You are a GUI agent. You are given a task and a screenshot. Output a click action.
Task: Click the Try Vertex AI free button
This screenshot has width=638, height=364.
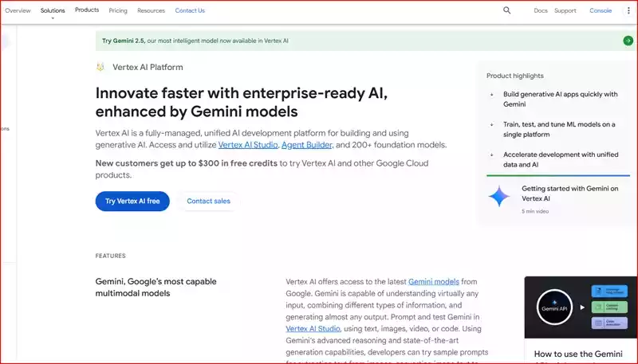(132, 201)
